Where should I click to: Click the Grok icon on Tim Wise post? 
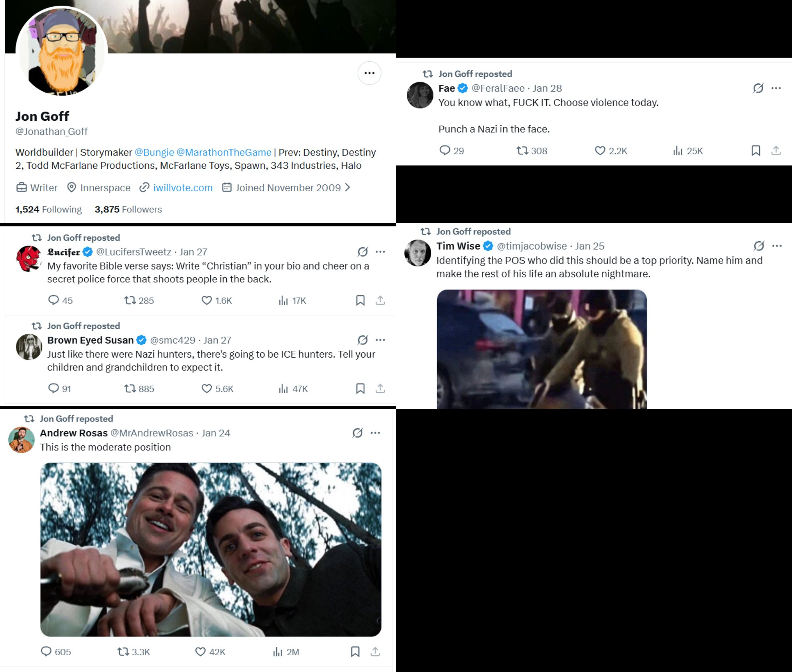click(759, 246)
